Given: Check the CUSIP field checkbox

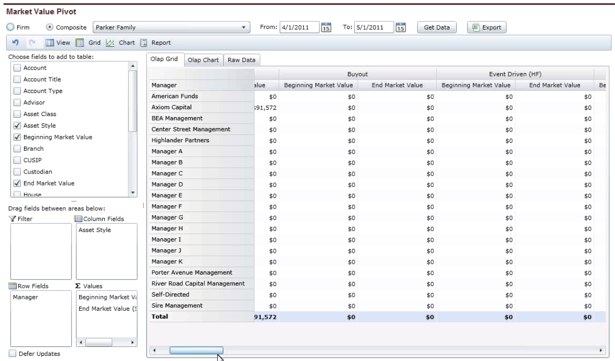Looking at the screenshot, I should click(17, 160).
